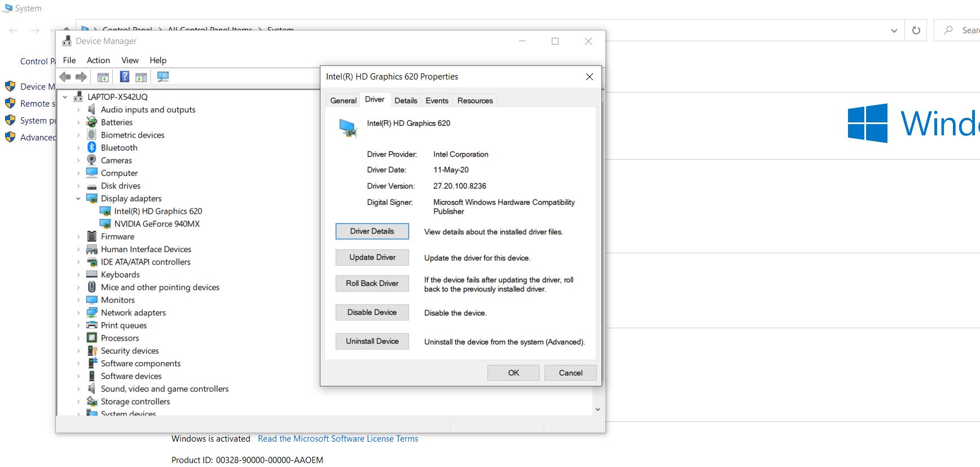The image size is (980, 467).
Task: Open the File menu in Device Manager
Action: pos(69,60)
